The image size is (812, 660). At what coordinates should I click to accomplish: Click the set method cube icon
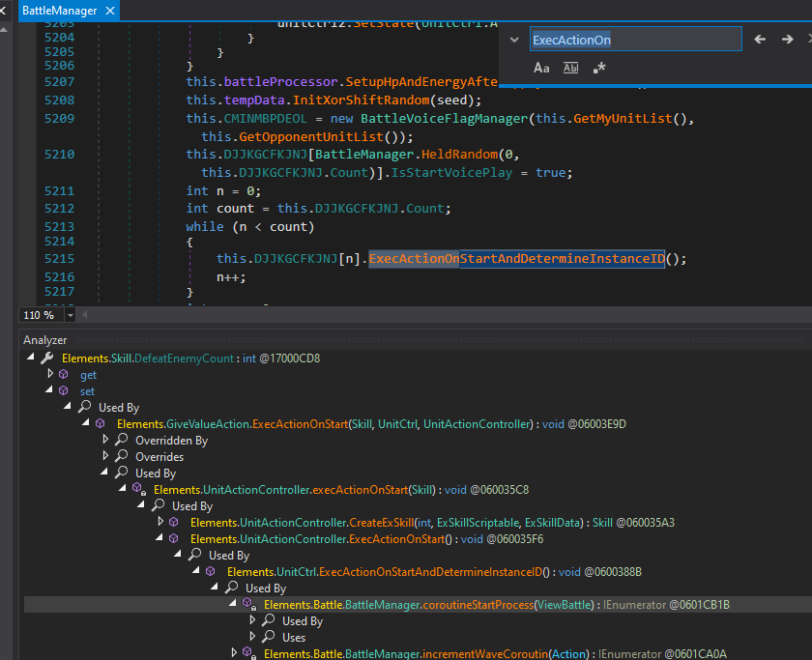(64, 390)
